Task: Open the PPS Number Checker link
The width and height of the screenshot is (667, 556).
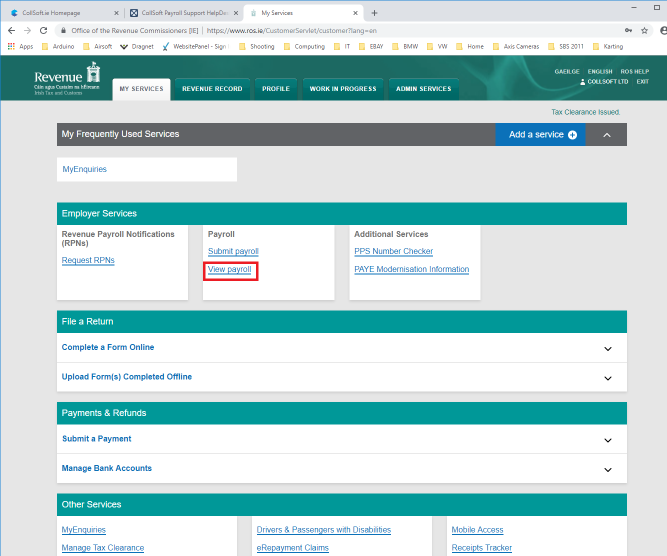Action: (x=394, y=252)
